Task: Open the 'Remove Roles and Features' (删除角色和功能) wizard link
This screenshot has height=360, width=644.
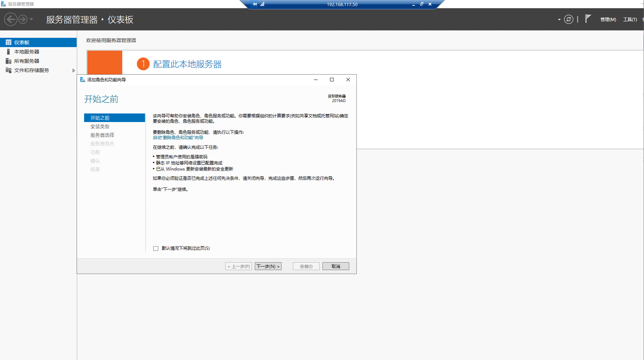Action: (x=178, y=138)
